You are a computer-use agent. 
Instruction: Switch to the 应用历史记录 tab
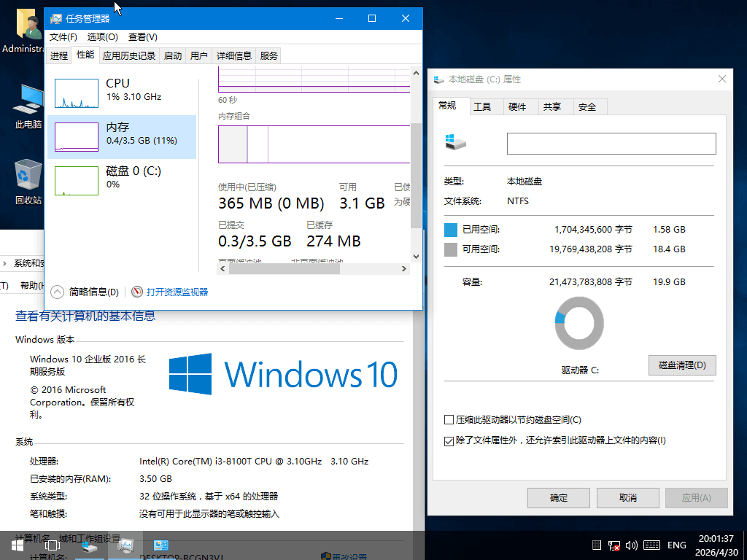pyautogui.click(x=129, y=55)
